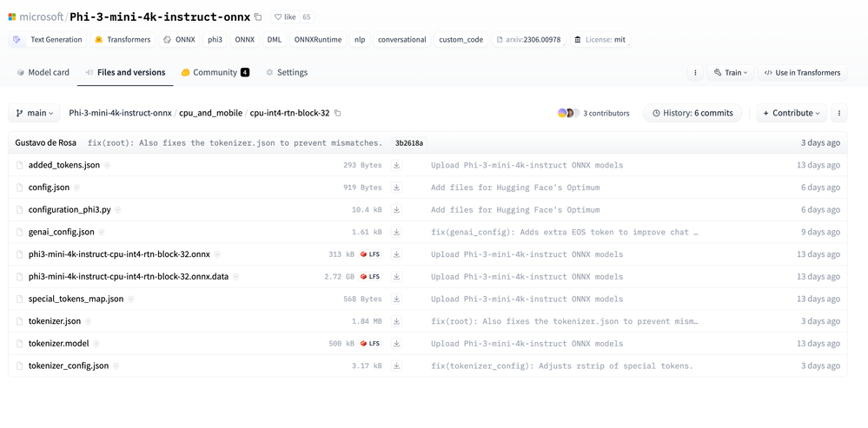Open kebab menu right of Contribute

839,113
